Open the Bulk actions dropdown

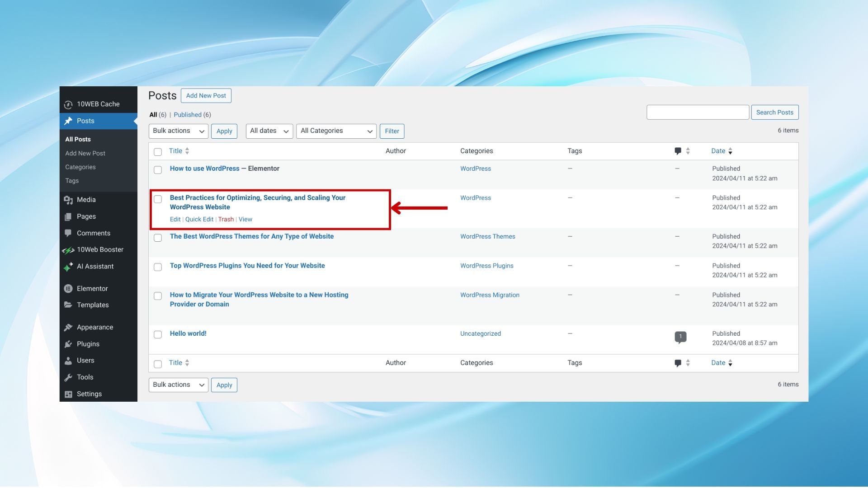(178, 131)
